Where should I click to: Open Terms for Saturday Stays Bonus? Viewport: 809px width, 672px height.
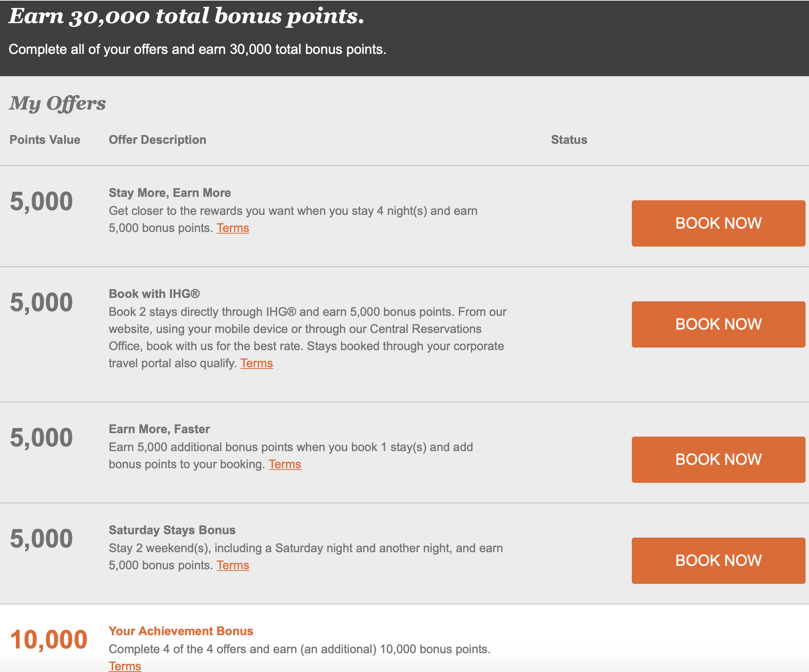[x=232, y=565]
